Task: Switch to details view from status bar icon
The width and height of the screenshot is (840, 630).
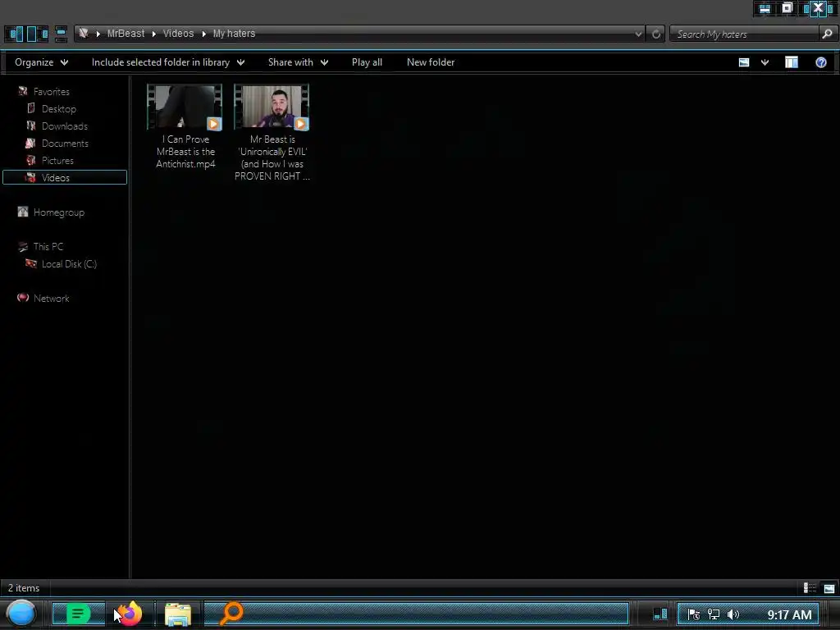Action: pyautogui.click(x=810, y=588)
